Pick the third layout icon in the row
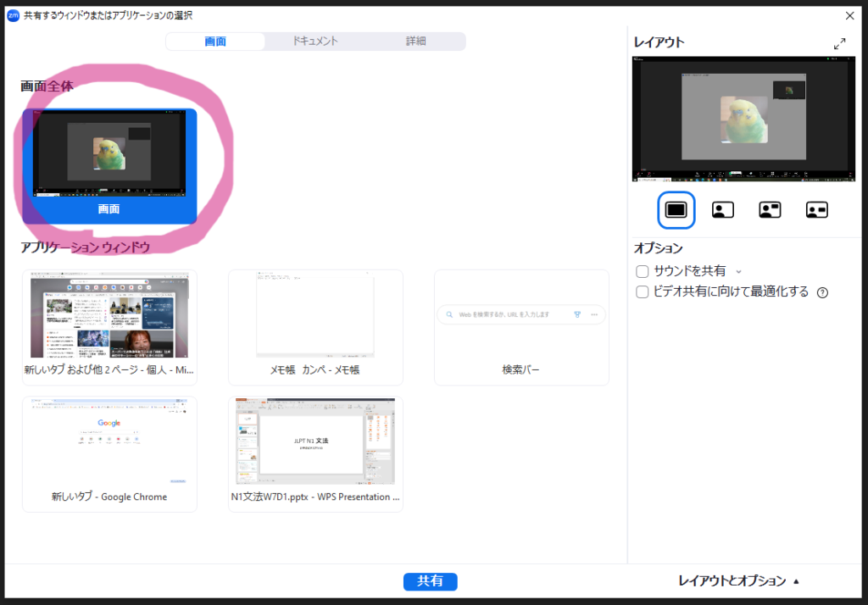Viewport: 868px width, 605px height. coord(770,210)
